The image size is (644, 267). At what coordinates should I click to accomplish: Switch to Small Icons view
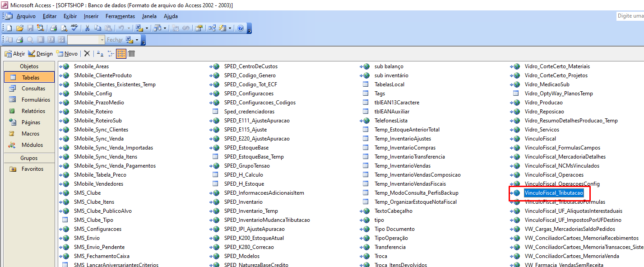[111, 54]
